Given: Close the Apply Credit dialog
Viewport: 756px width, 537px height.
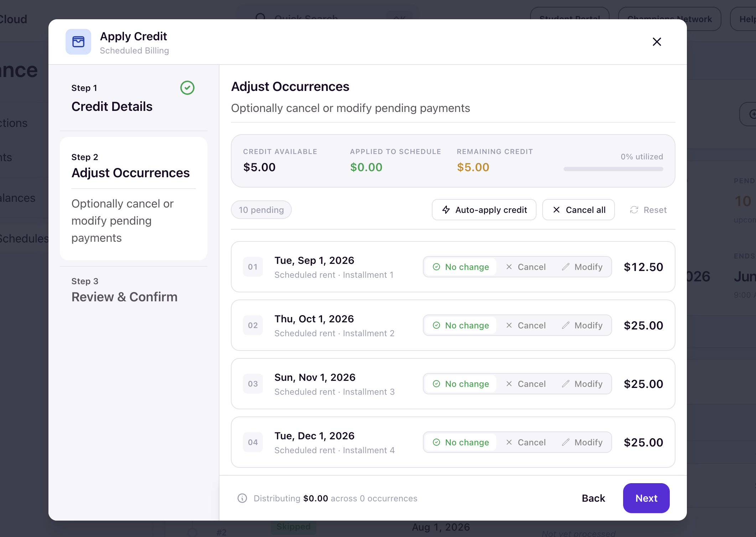Looking at the screenshot, I should pyautogui.click(x=657, y=42).
